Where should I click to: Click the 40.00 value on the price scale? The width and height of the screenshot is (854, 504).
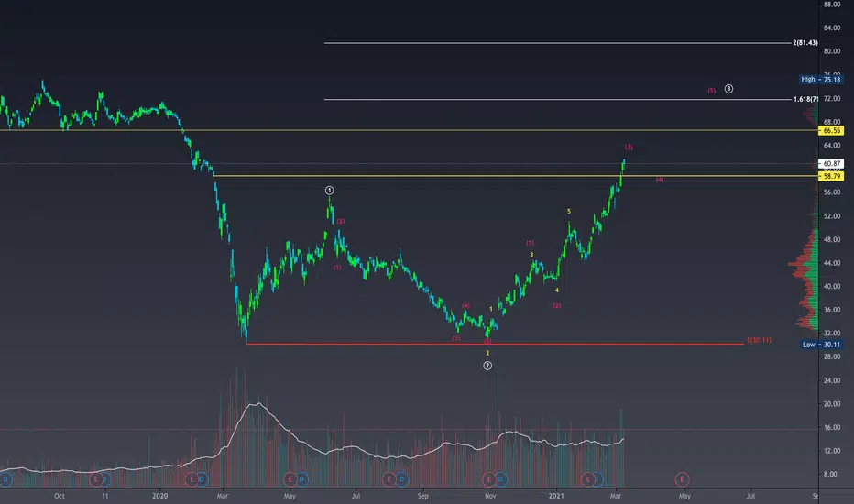[832, 286]
